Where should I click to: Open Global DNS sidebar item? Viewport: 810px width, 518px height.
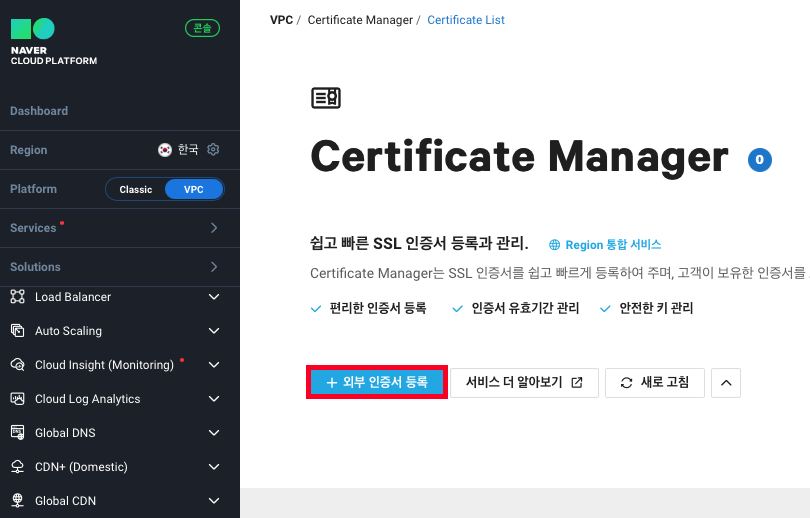(x=65, y=433)
